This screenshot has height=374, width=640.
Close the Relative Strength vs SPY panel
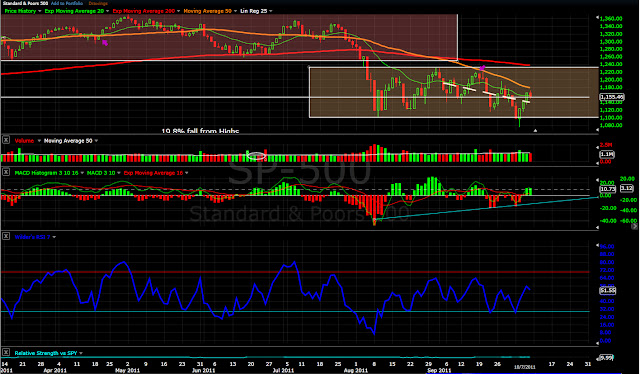pyautogui.click(x=6, y=352)
